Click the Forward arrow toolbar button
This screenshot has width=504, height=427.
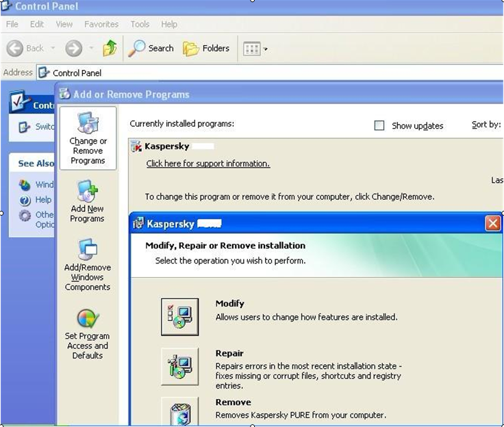[x=73, y=49]
